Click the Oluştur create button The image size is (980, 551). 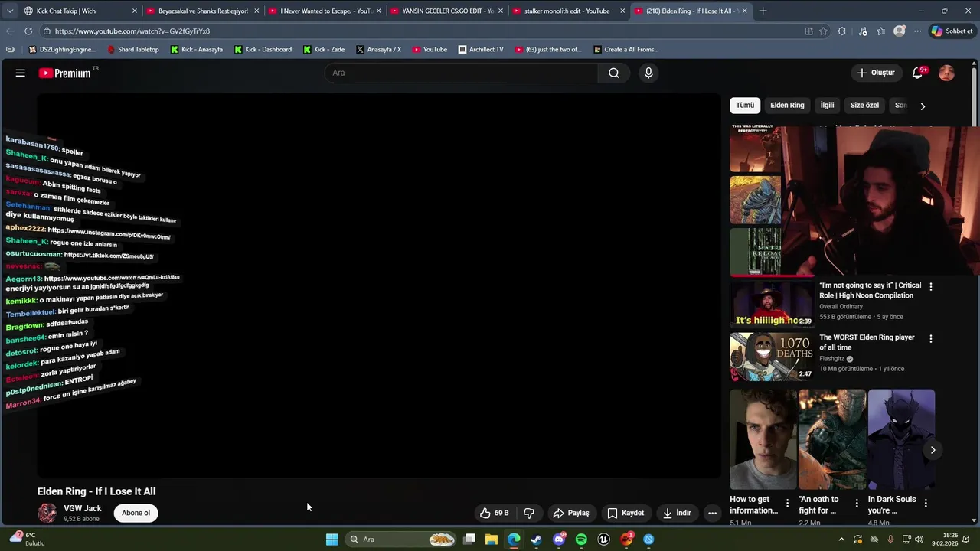click(x=875, y=73)
